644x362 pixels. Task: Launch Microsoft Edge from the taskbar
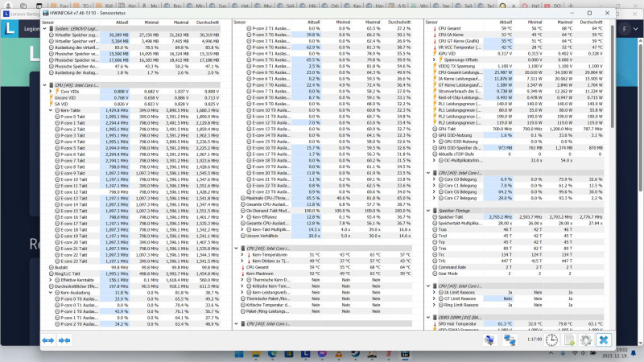272,354
